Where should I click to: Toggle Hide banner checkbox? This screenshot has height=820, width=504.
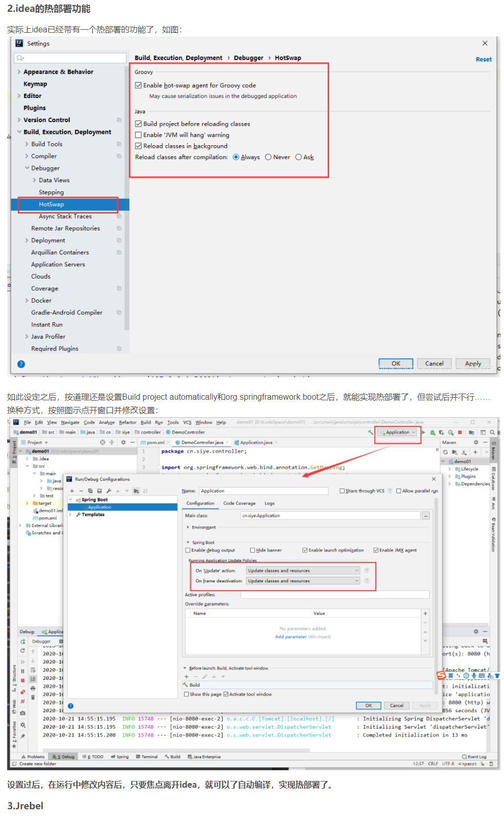(x=252, y=550)
